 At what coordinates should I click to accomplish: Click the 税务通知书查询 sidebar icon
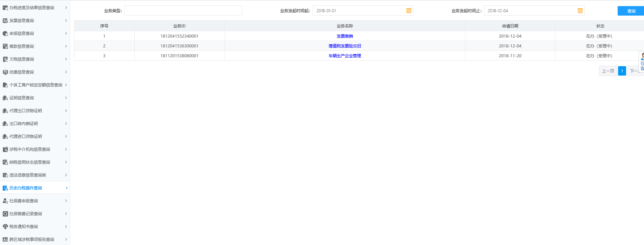point(5,227)
